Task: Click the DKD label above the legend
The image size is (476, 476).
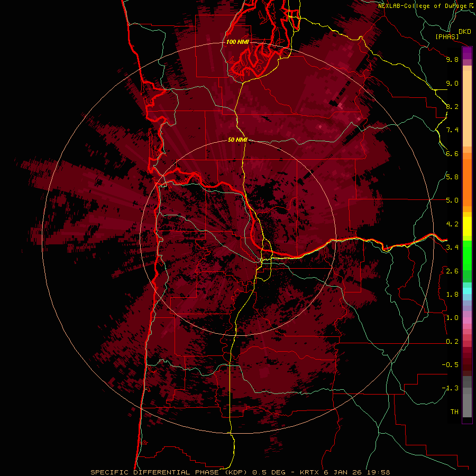Action: 465,32
